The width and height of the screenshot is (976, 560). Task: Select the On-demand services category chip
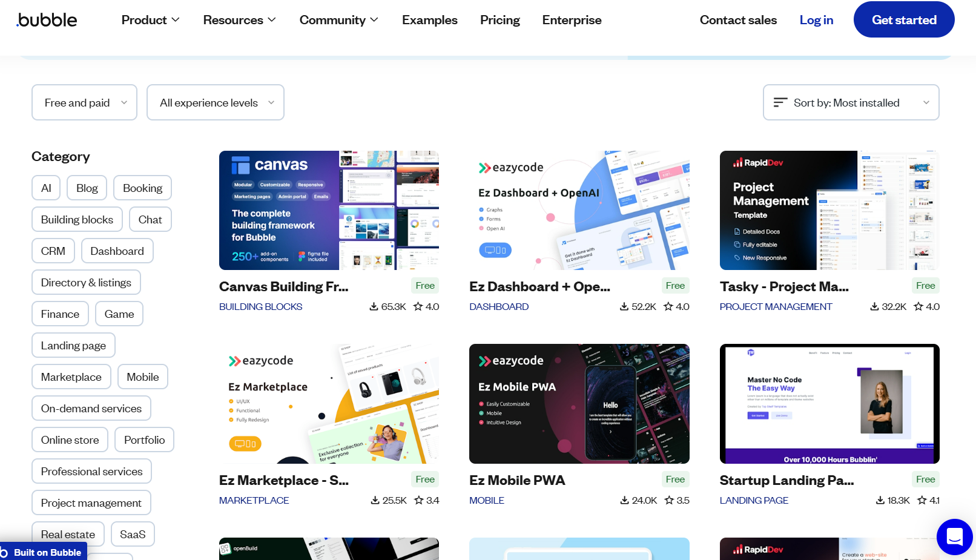[x=91, y=408]
